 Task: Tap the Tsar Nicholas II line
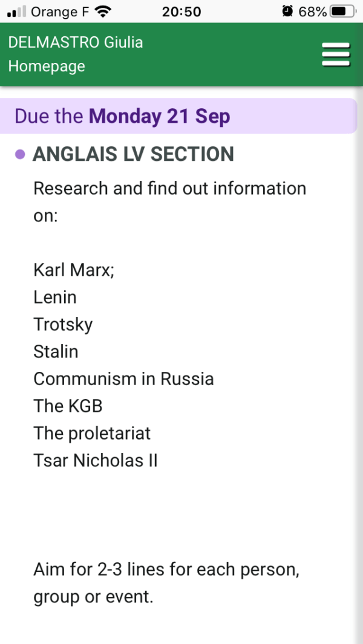pyautogui.click(x=96, y=460)
